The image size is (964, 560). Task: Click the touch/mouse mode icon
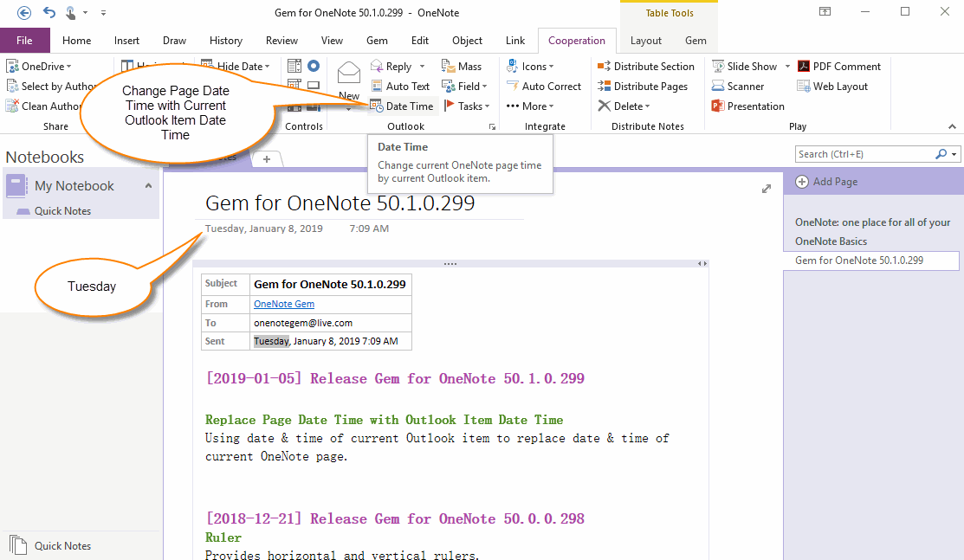click(71, 12)
